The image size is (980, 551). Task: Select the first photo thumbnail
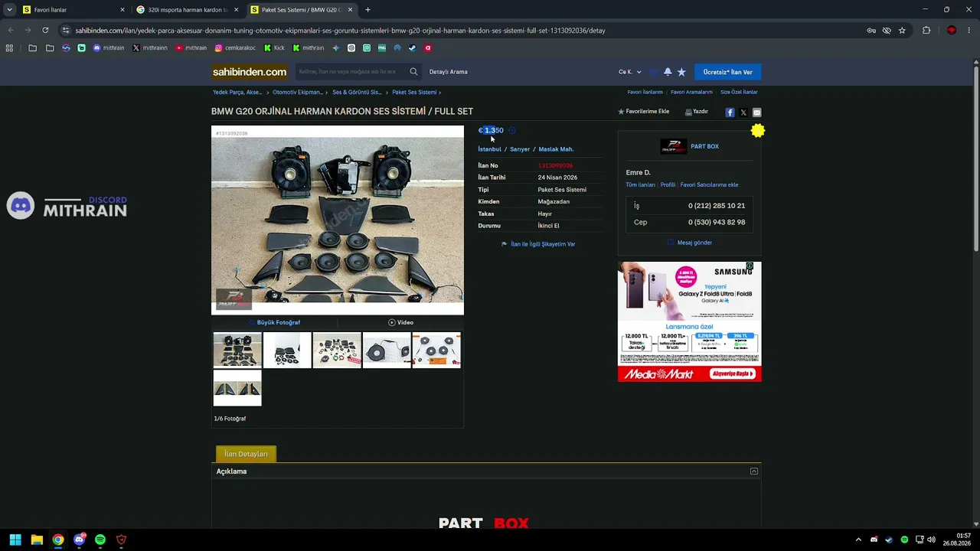(237, 350)
